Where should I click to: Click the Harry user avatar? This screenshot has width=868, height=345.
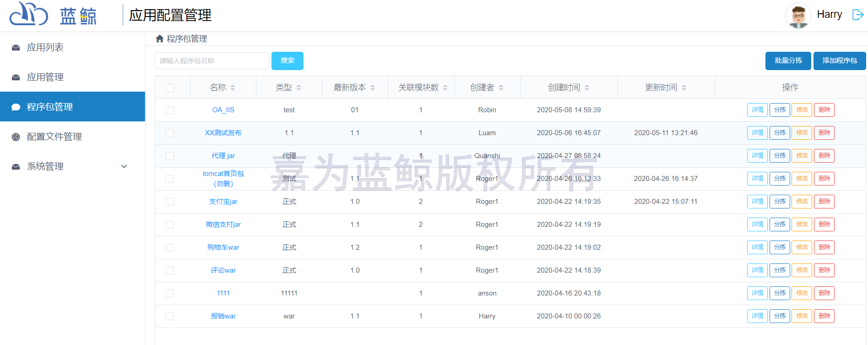(798, 16)
